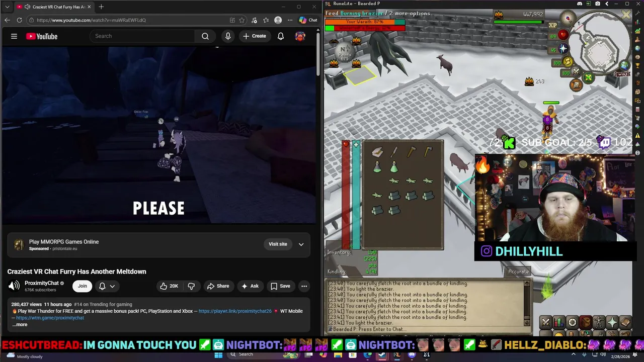Mute the YouTube tab via speaker icon
Viewport: 644px width, 362px height.
pos(27,7)
